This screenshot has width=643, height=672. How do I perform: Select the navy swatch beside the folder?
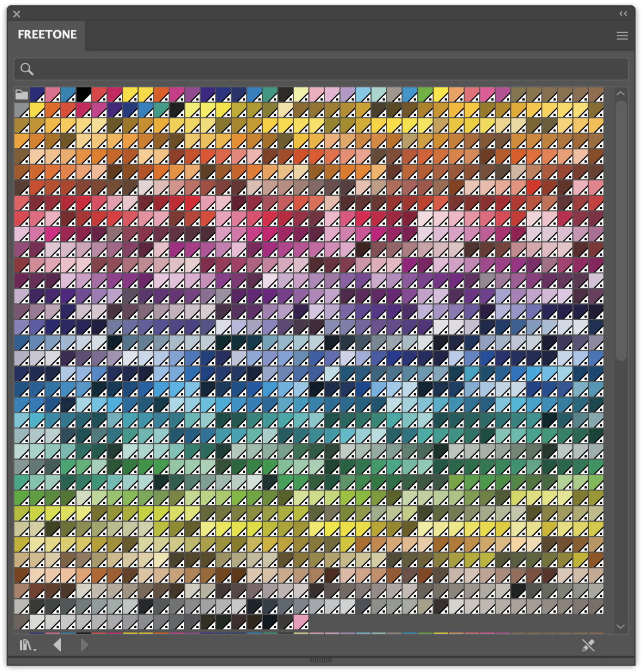click(37, 94)
